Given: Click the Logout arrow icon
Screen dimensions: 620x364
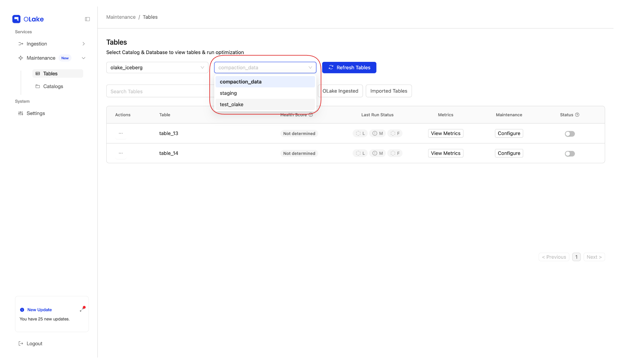Looking at the screenshot, I should click(20, 343).
